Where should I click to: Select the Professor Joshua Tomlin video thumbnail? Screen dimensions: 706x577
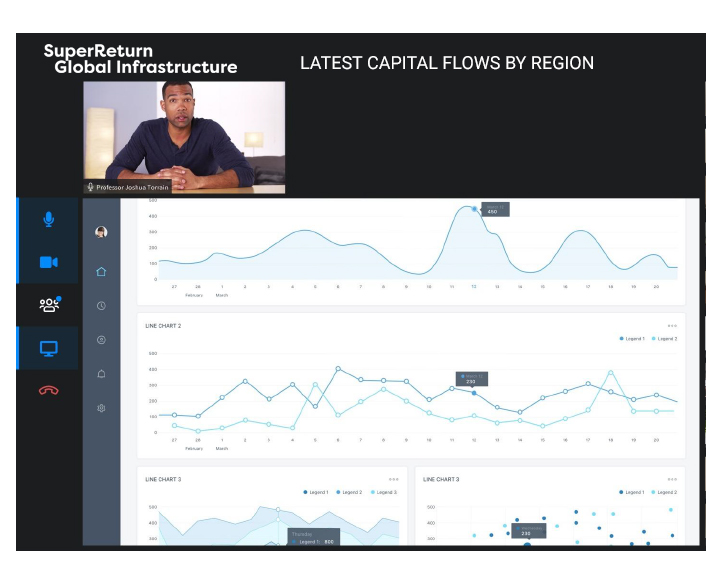point(184,137)
